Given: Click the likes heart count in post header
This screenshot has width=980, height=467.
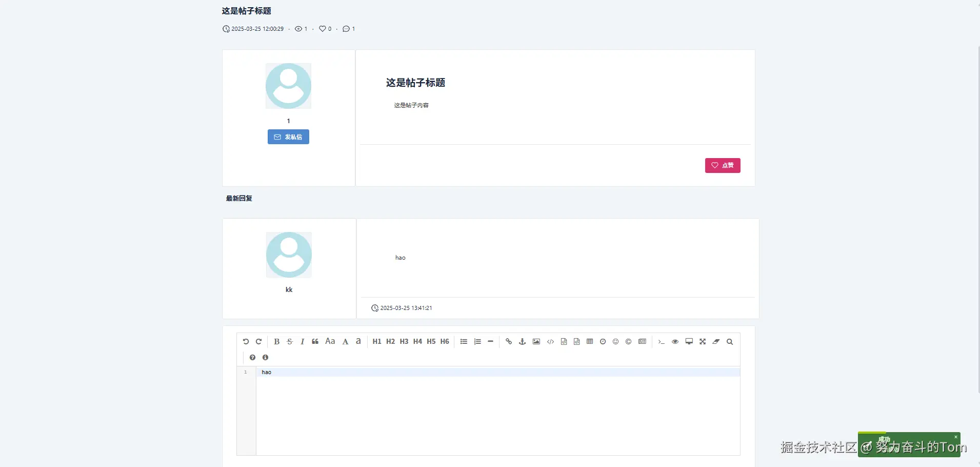Looking at the screenshot, I should [x=325, y=29].
